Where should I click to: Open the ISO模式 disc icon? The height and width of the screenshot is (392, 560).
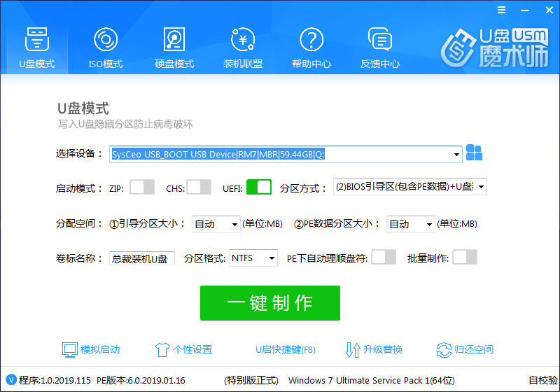[105, 38]
